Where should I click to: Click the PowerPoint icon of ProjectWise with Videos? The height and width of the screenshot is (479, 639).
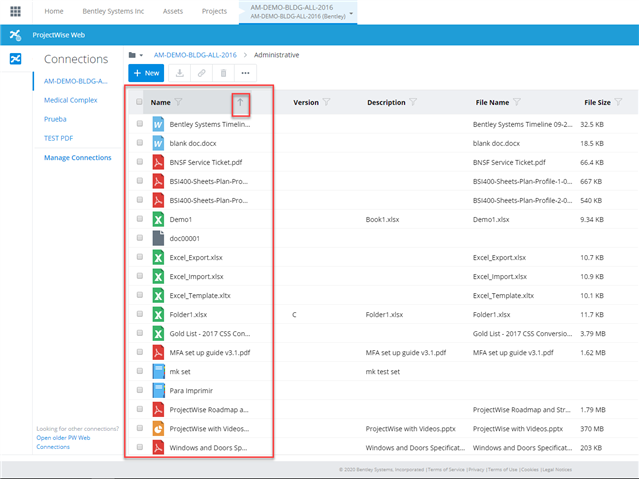point(158,429)
